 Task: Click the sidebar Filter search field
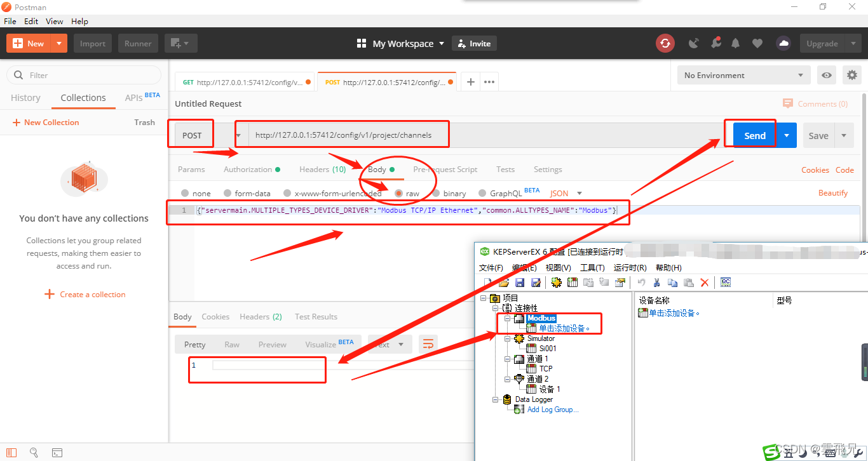pyautogui.click(x=84, y=75)
